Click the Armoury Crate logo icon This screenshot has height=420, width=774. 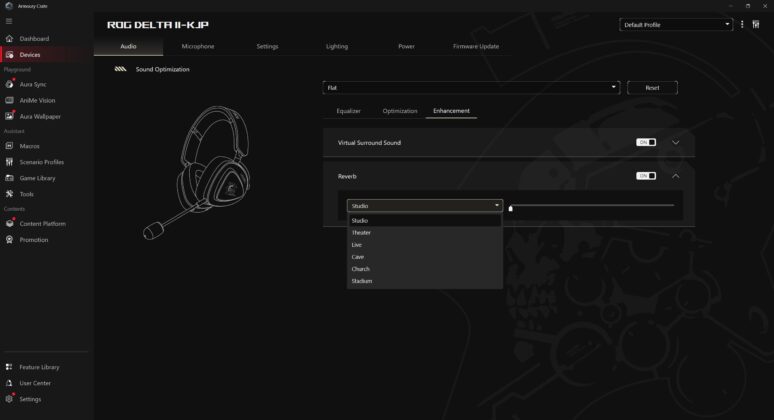point(9,6)
